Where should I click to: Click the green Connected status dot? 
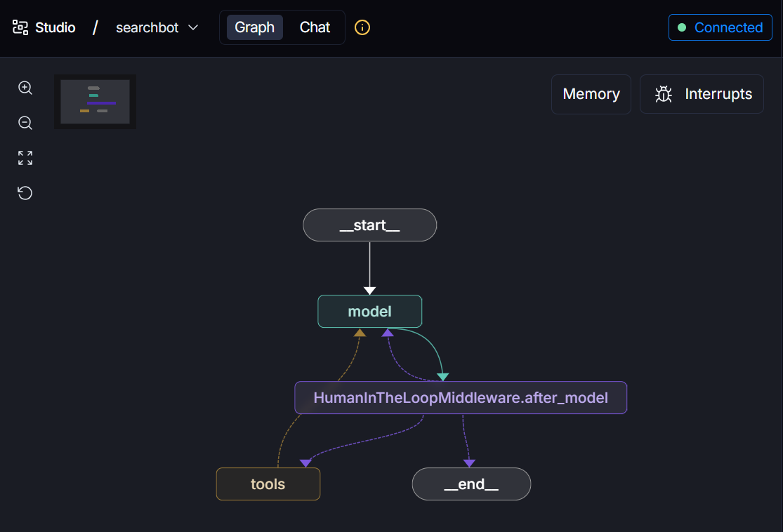click(x=681, y=27)
